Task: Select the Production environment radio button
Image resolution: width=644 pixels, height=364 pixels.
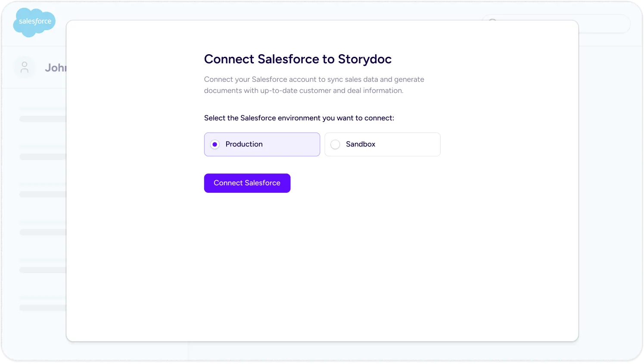Action: pyautogui.click(x=215, y=144)
